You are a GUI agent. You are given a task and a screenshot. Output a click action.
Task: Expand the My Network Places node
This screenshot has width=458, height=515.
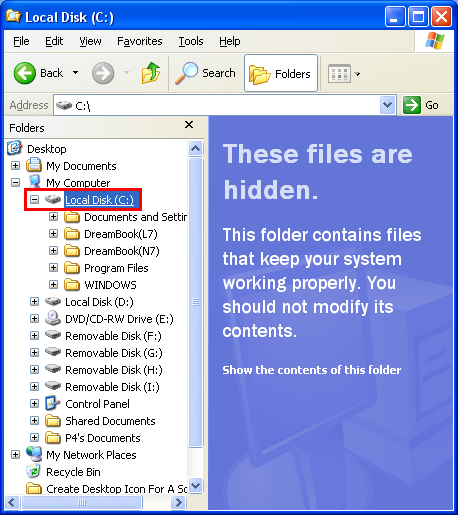click(x=15, y=455)
